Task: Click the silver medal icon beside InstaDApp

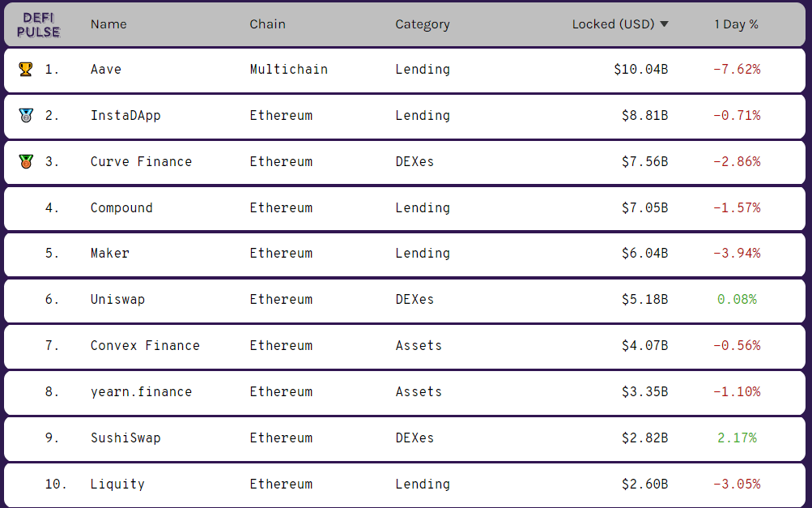Action: 26,115
